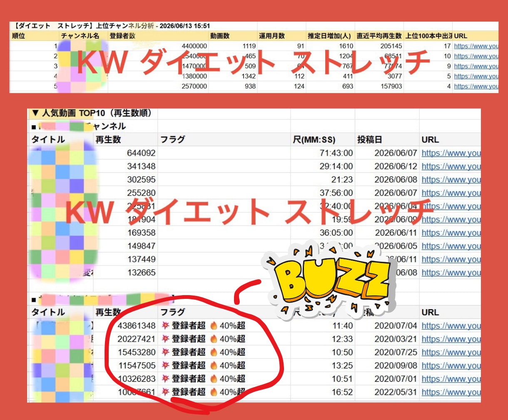Viewport: 508px width, 420px height.
Task: Open the video link for the 341348 views row
Action: pyautogui.click(x=451, y=167)
